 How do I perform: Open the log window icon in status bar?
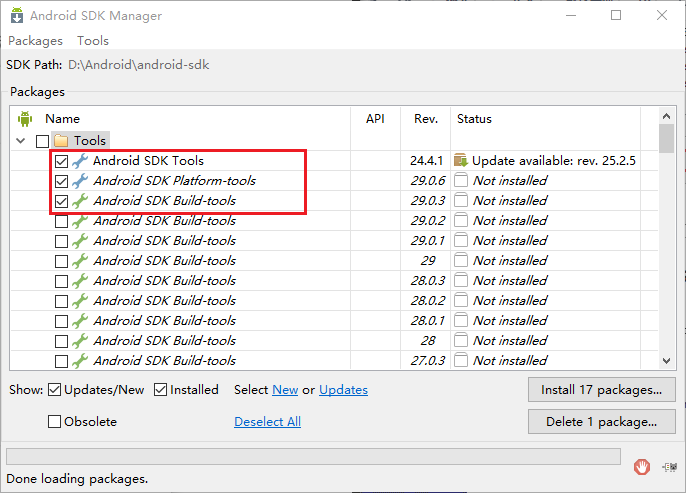coord(670,467)
